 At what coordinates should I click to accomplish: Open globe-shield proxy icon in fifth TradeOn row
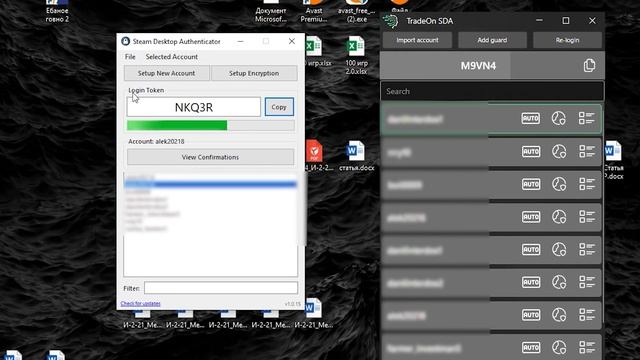pos(559,249)
